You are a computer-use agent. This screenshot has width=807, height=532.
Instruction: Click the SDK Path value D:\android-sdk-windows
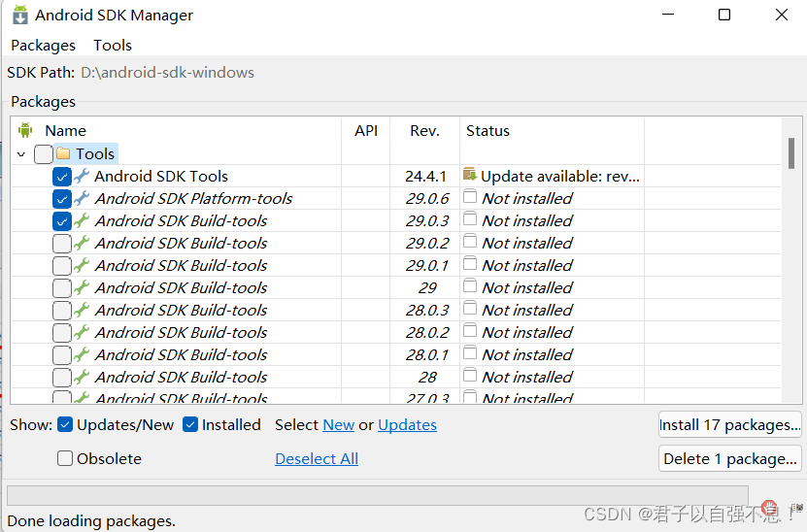[x=167, y=73]
